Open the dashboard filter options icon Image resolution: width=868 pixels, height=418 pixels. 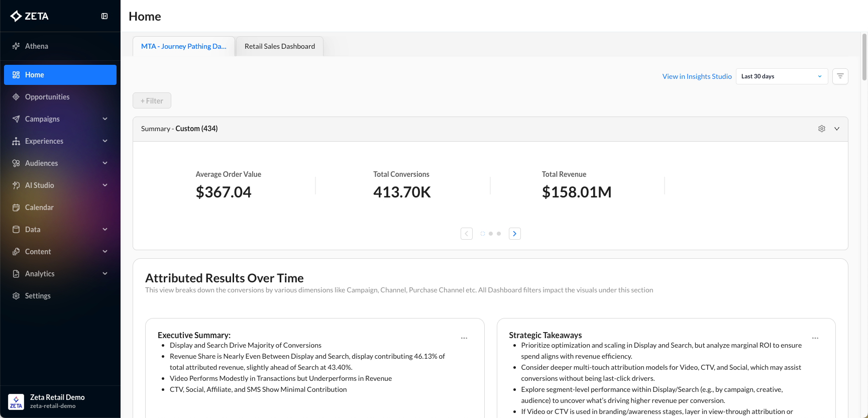[x=840, y=76]
